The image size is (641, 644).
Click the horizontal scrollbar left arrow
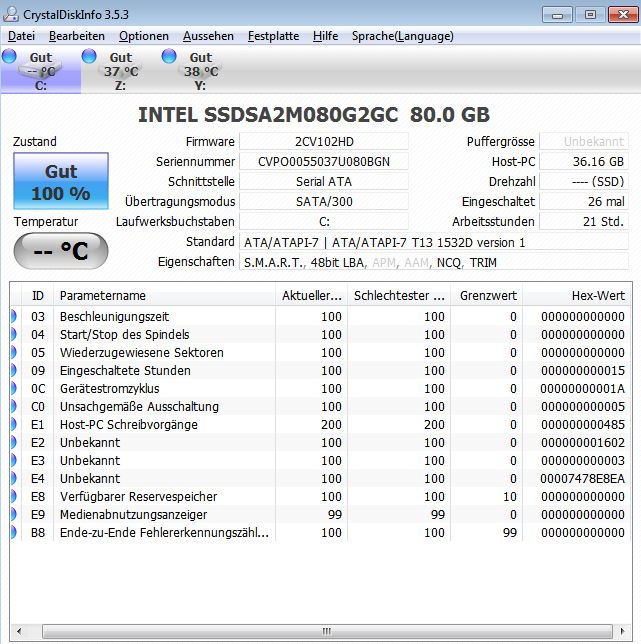pos(19,631)
